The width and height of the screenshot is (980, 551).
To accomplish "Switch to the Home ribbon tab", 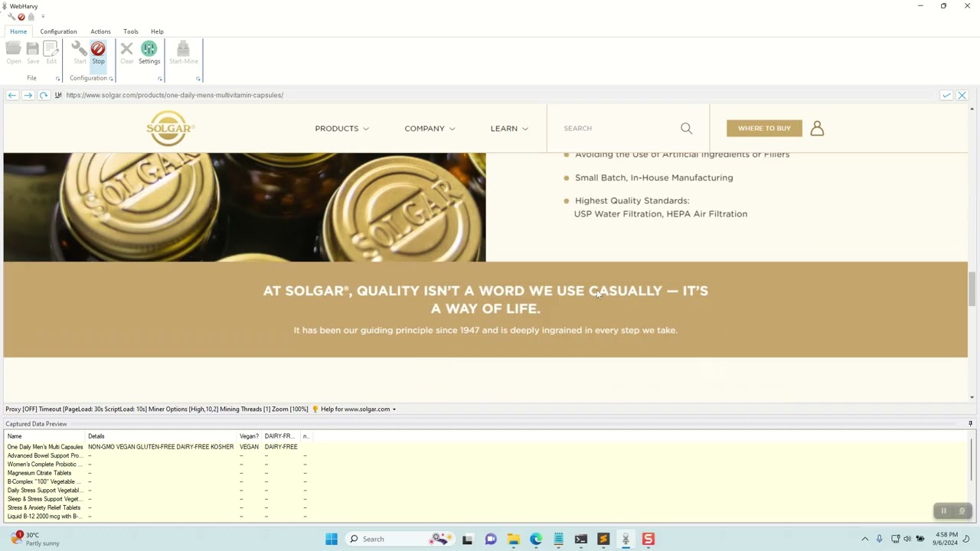I will [x=18, y=31].
